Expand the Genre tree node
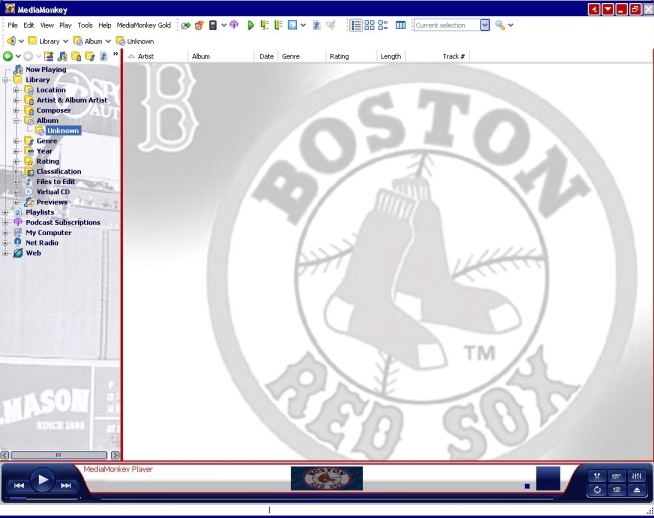Screen dimensions: 654x518 point(16,141)
